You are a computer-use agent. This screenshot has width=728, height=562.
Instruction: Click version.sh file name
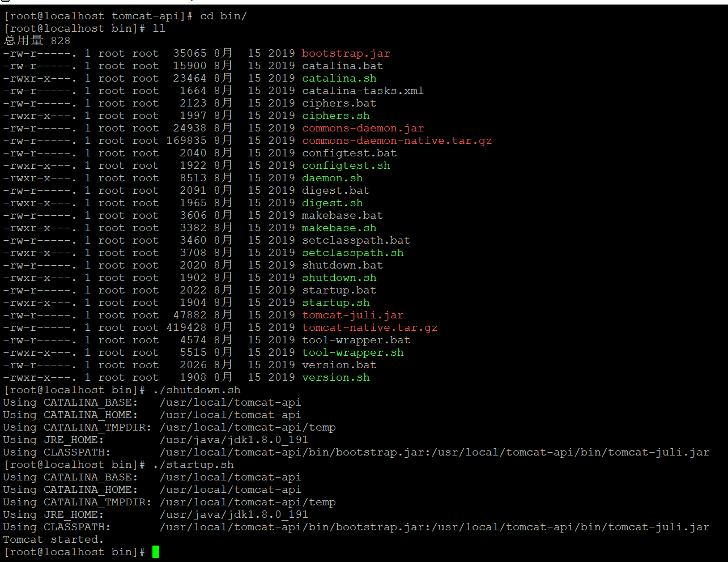(x=335, y=377)
